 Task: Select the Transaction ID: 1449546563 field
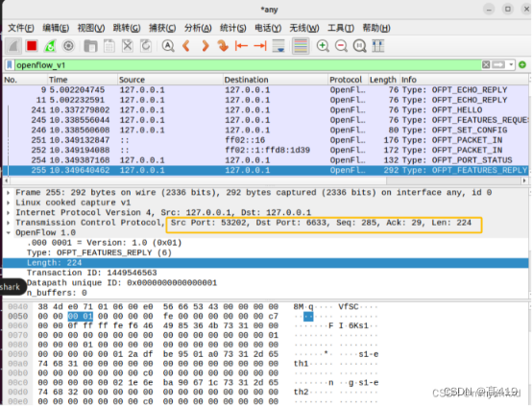[x=91, y=273]
